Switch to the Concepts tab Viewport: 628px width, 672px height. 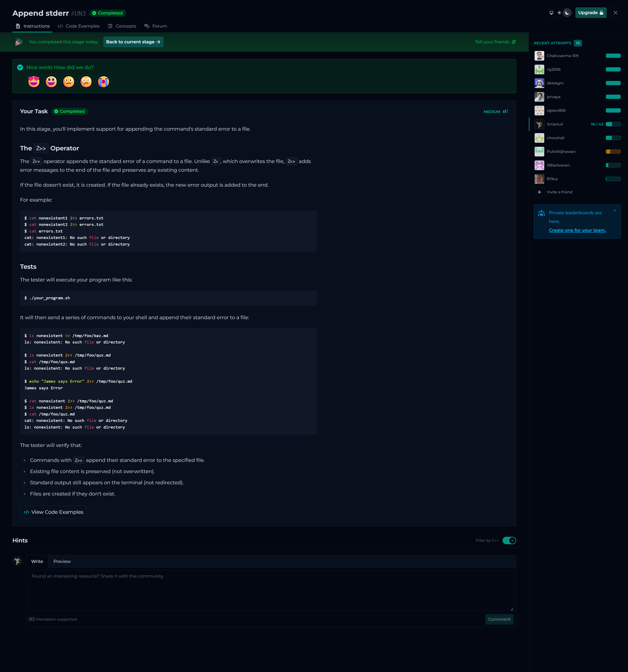[x=122, y=26]
